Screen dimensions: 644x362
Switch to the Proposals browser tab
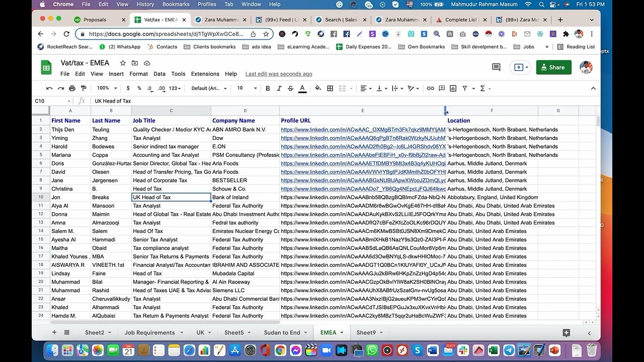point(95,20)
